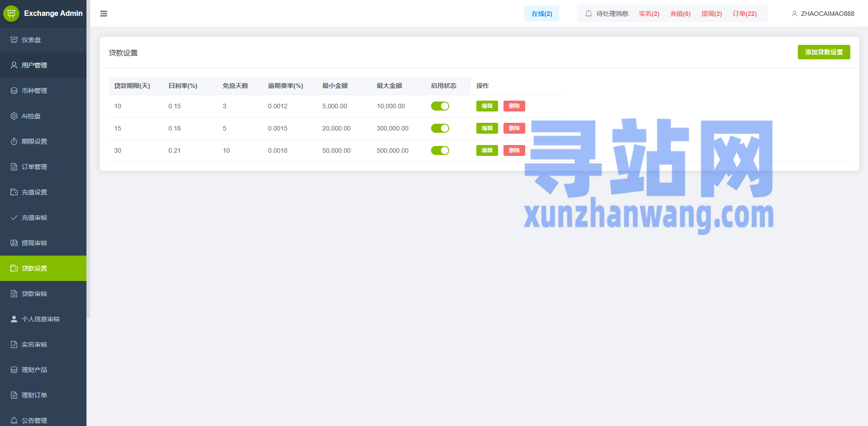This screenshot has width=868, height=426.
Task: Click the 理财订单 document icon
Action: (x=14, y=395)
